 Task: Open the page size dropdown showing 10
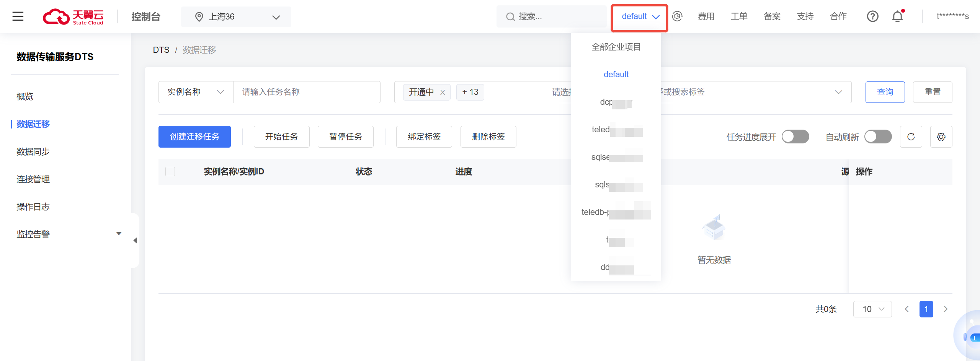[872, 309]
